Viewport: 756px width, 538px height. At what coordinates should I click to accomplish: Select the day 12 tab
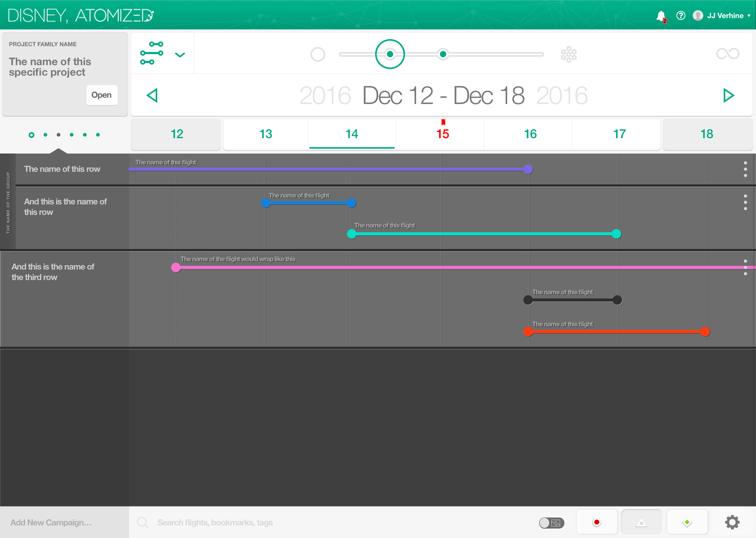coord(176,134)
